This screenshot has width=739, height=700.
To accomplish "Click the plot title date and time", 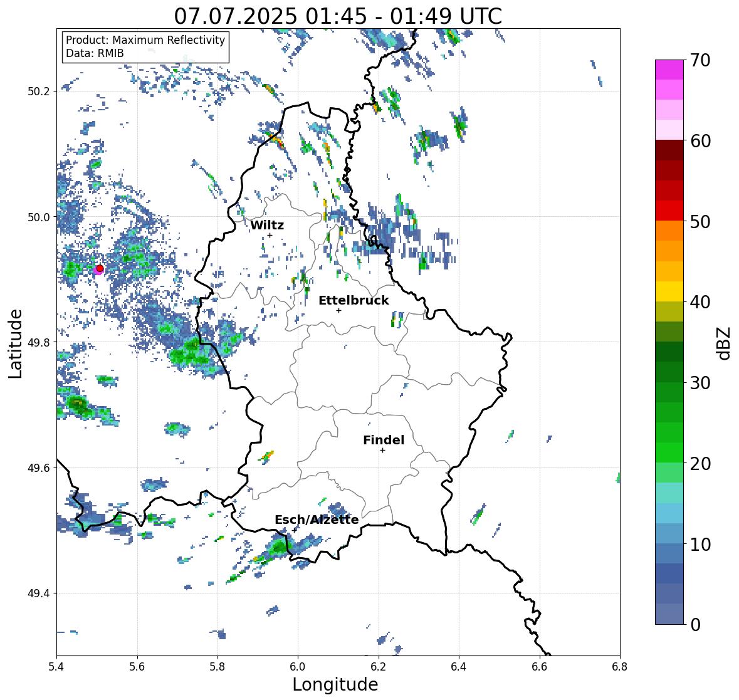I will (338, 16).
